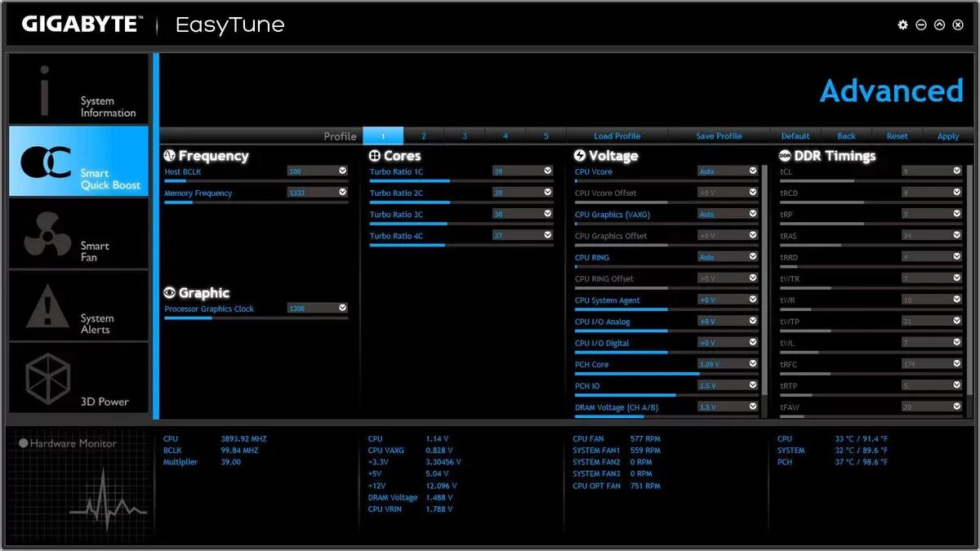Screen dimensions: 980x551
Task: Open CPU I/O Analog dropdown
Action: pyautogui.click(x=728, y=321)
